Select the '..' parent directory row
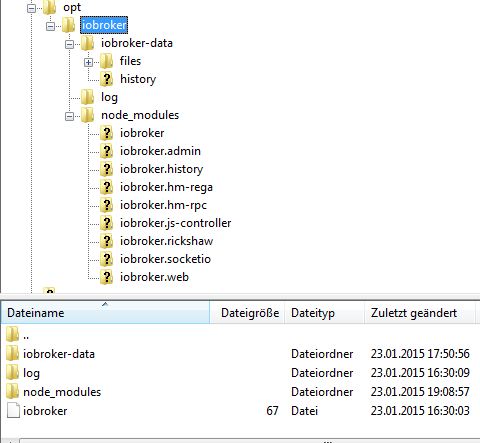Viewport: 480px width, 443px height. [240, 334]
